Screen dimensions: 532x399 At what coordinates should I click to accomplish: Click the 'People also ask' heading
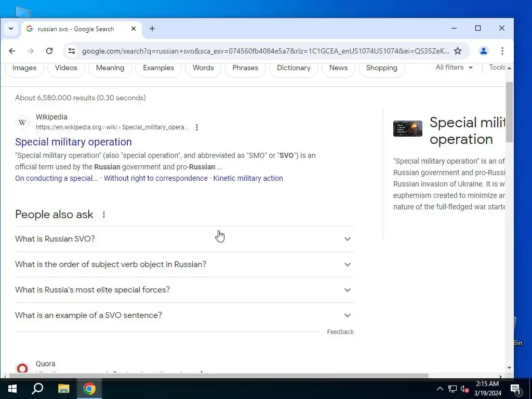54,215
